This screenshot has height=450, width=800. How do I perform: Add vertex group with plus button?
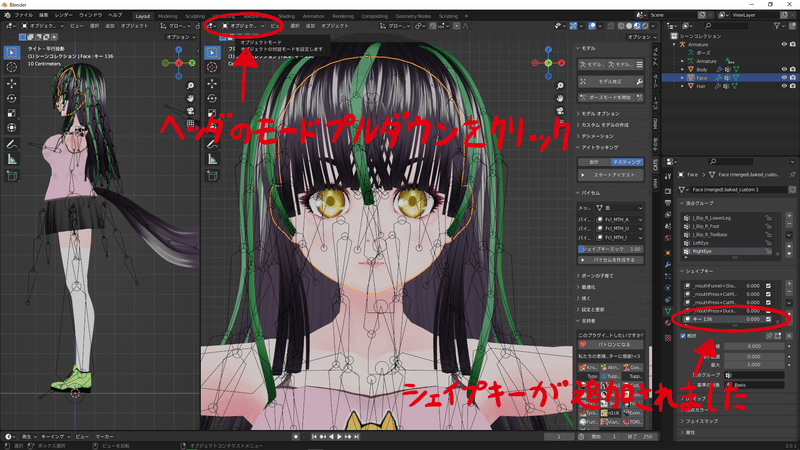789,216
